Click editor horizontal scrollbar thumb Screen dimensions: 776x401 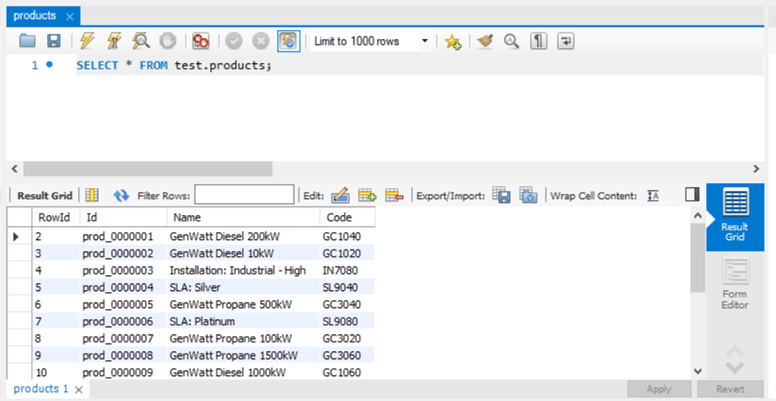[x=147, y=169]
